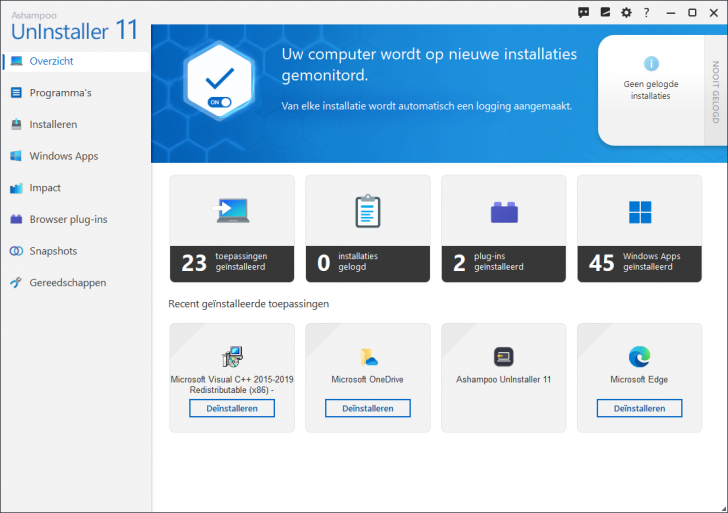Open the Impact section
Screen dimensions: 728x513
[76, 188]
